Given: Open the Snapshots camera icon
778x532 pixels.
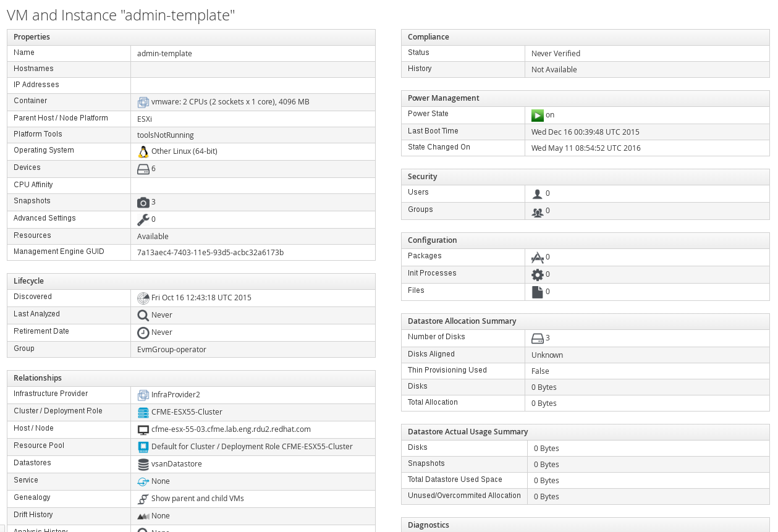Looking at the screenshot, I should coord(143,202).
